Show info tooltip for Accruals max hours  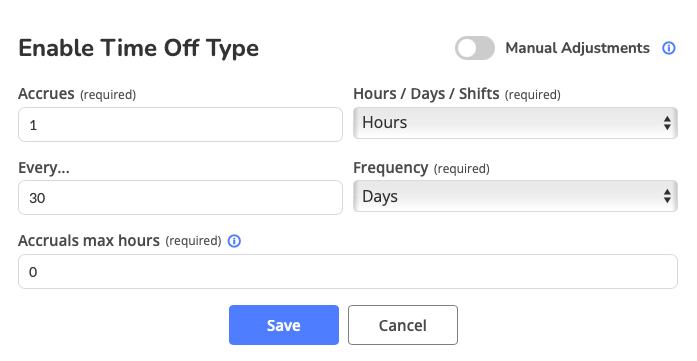(x=234, y=241)
